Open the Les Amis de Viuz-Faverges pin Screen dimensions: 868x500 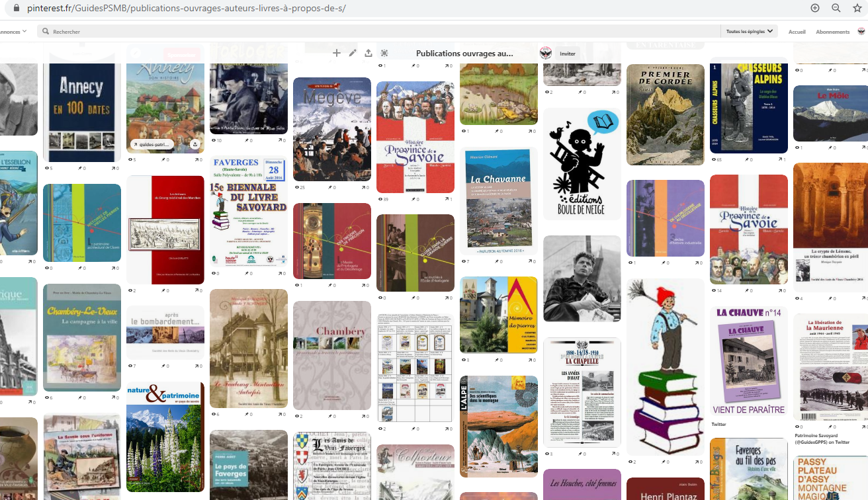click(x=332, y=466)
